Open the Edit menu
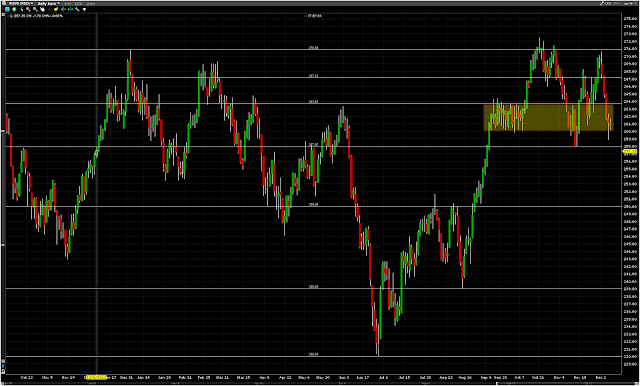Screen dimensions: 640x386 tap(78, 4)
